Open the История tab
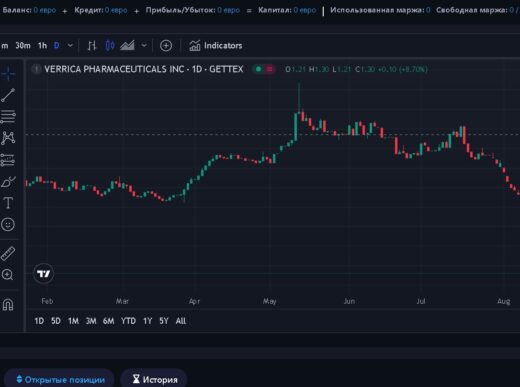 click(x=155, y=379)
